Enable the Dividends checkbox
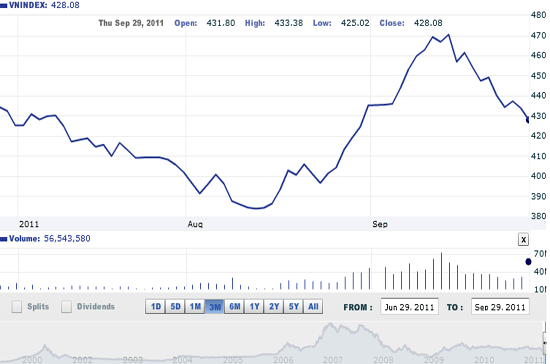550x364 pixels. click(x=66, y=306)
